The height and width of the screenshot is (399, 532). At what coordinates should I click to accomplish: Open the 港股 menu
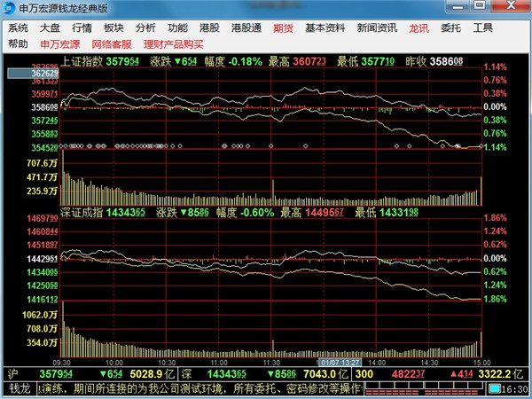click(209, 28)
